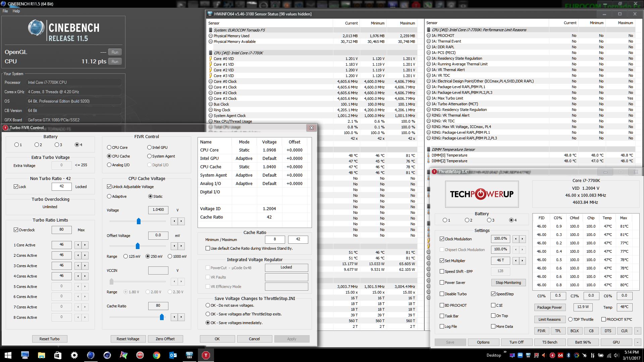The image size is (644, 362).
Task: Click the HWiNFO tray icon
Action: (528, 355)
